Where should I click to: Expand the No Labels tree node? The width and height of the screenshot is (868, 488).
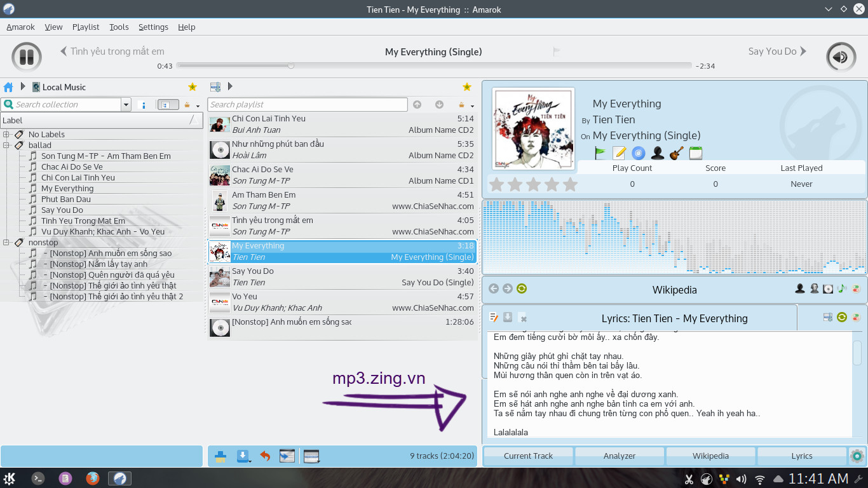[6, 134]
